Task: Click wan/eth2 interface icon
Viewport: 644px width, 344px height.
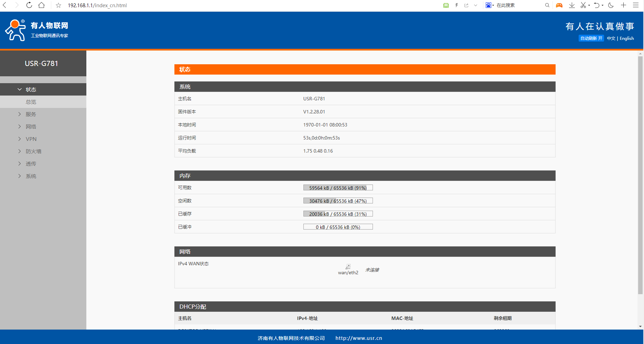Action: coord(348,267)
